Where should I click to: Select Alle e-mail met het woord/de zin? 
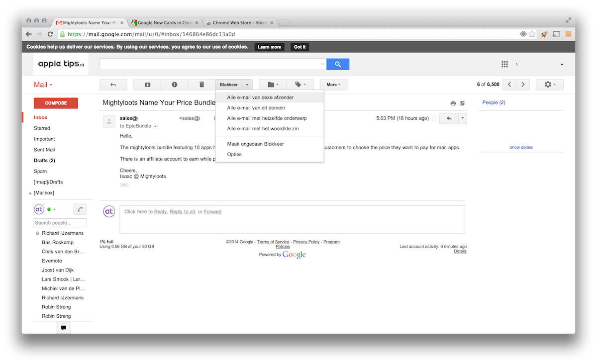[270, 129]
